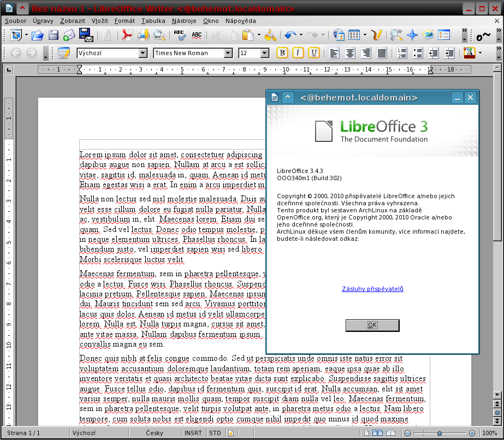The width and height of the screenshot is (504, 440).
Task: Open the Tabulka menu
Action: click(153, 21)
